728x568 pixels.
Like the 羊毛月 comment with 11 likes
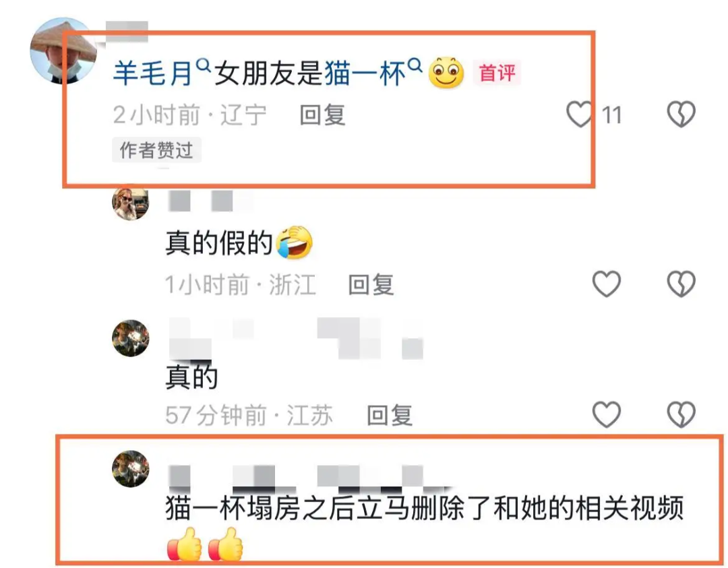tap(580, 114)
